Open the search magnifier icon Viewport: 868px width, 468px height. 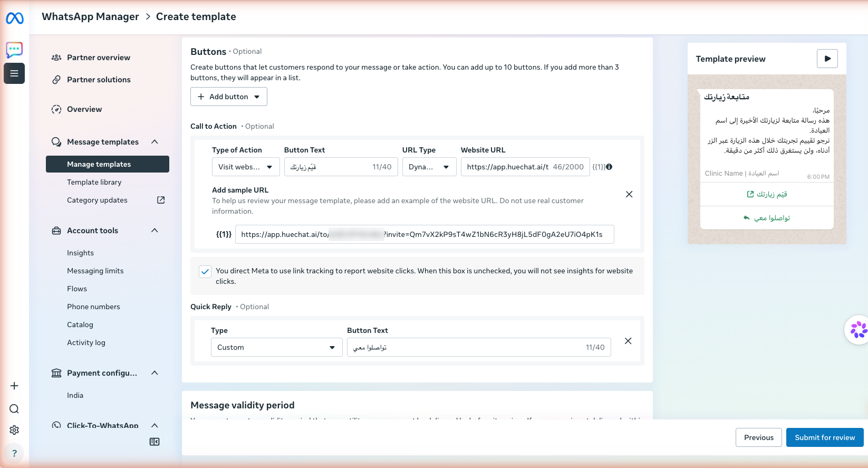[x=14, y=409]
